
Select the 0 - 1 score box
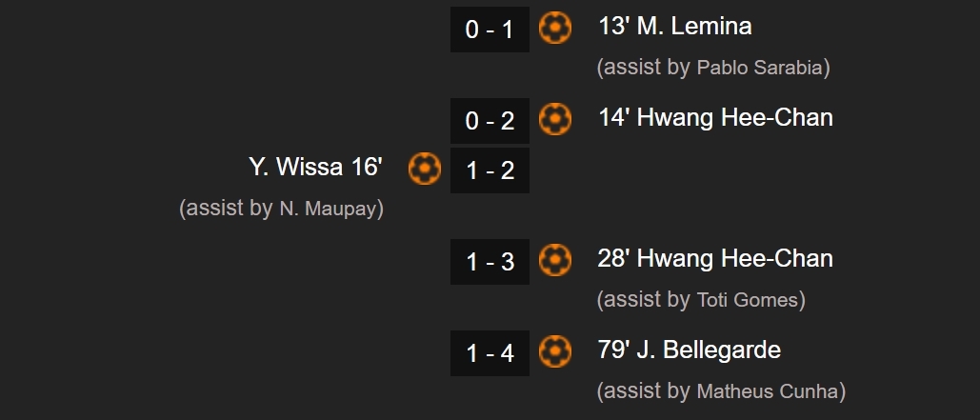[490, 30]
